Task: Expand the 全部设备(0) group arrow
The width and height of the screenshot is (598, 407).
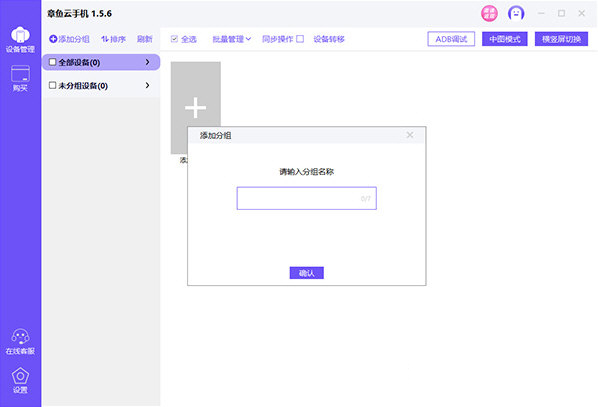Action: coord(148,62)
